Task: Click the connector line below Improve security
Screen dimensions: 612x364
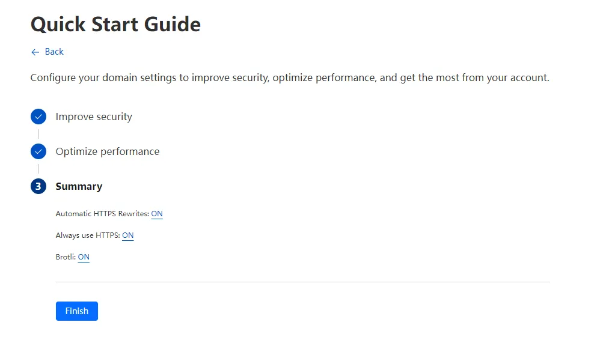Action: [38, 134]
